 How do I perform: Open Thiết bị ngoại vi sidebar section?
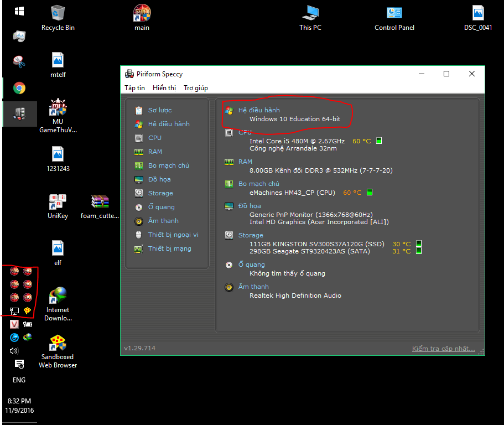pos(173,235)
